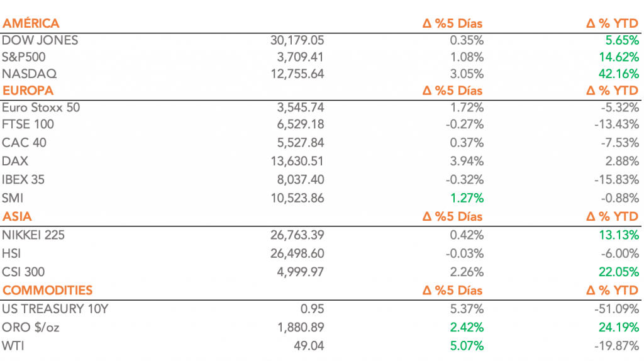Select the CAC 40 value 5,527.84

pyautogui.click(x=301, y=142)
